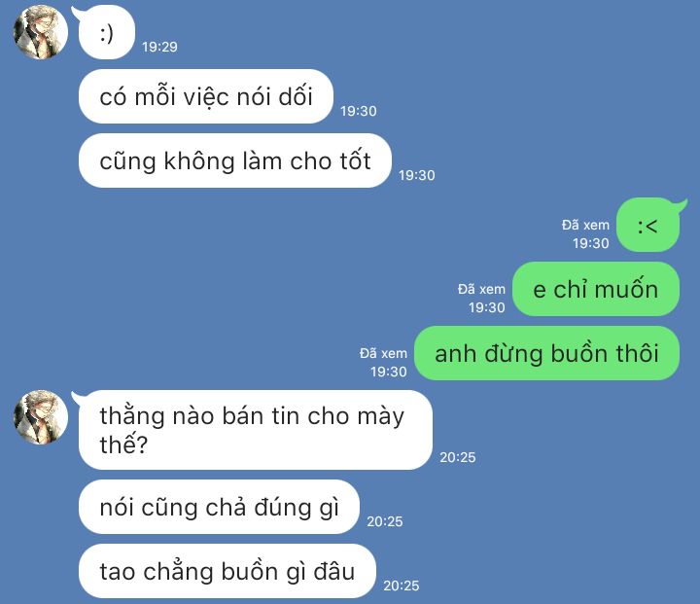Image resolution: width=700 pixels, height=604 pixels.
Task: Tap the "tao chẳng buồn gì đâu" bubble
Action: 227,571
